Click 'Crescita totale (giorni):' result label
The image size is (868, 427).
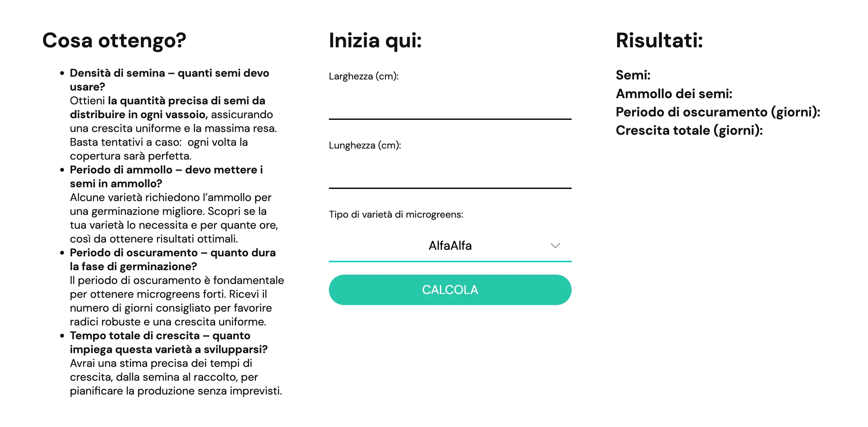pos(689,130)
